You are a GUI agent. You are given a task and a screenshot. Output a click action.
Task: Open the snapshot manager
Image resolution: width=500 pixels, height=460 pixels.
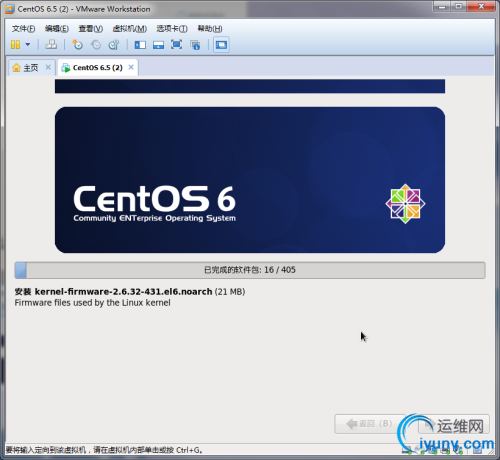[x=114, y=44]
